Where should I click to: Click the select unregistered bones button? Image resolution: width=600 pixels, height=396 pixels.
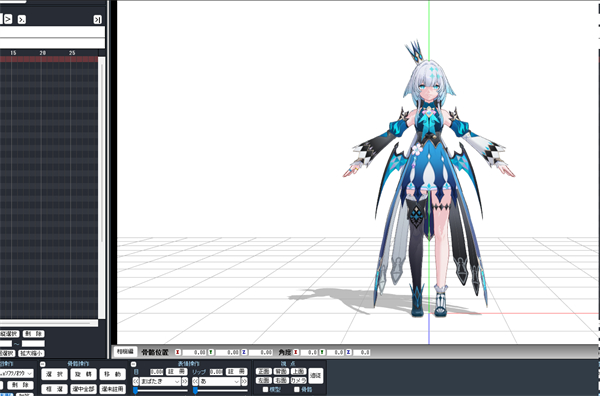pos(112,389)
